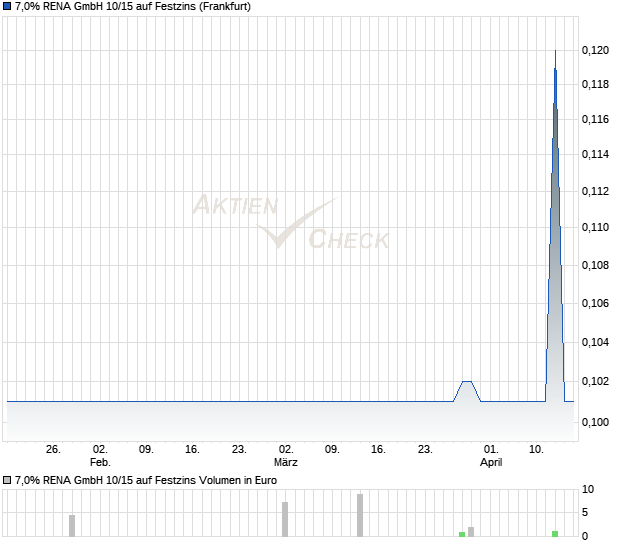Click the price axis label 0,114

[595, 154]
